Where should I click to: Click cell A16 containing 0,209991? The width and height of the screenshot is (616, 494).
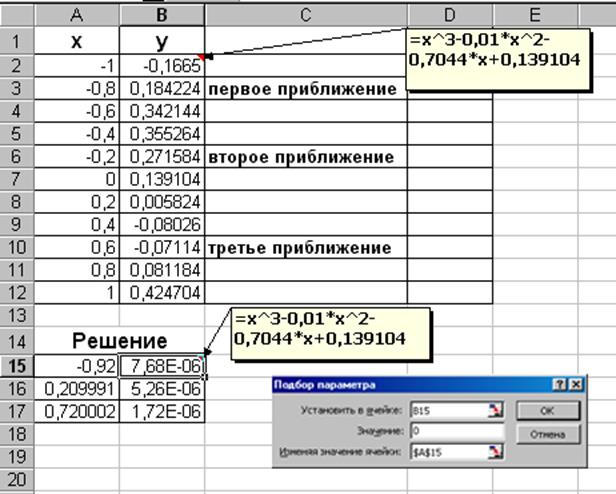tap(77, 389)
